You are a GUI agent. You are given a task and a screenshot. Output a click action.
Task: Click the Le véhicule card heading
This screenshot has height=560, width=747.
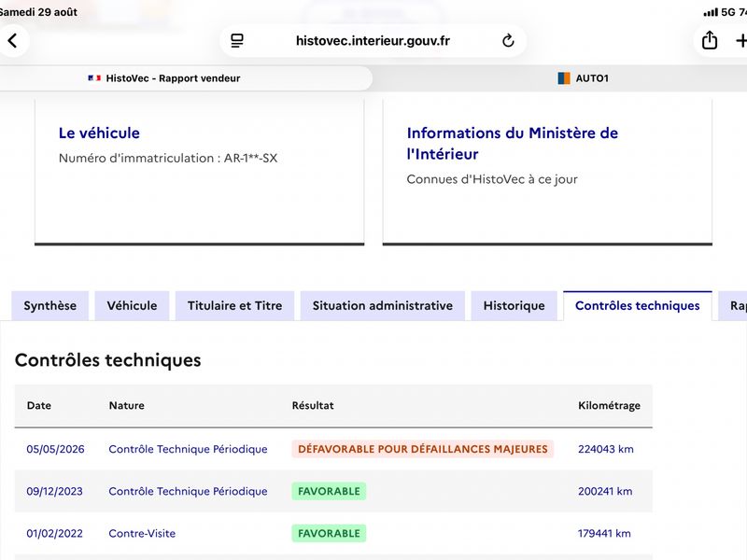click(99, 133)
